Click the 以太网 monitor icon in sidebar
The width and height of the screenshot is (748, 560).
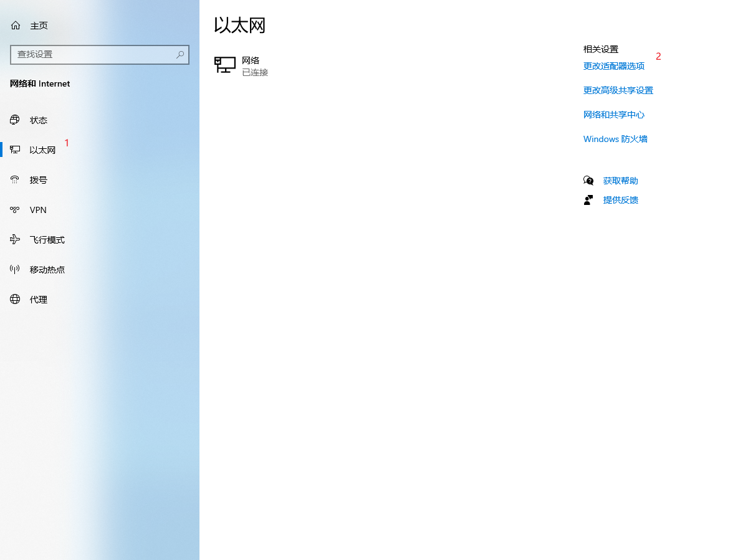coord(15,150)
